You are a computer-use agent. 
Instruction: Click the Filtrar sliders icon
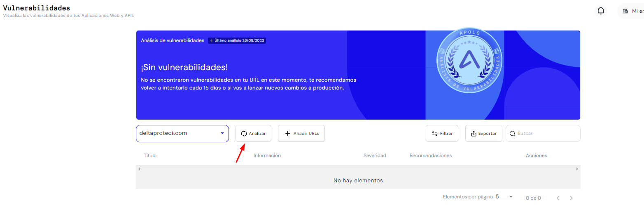[434, 134]
